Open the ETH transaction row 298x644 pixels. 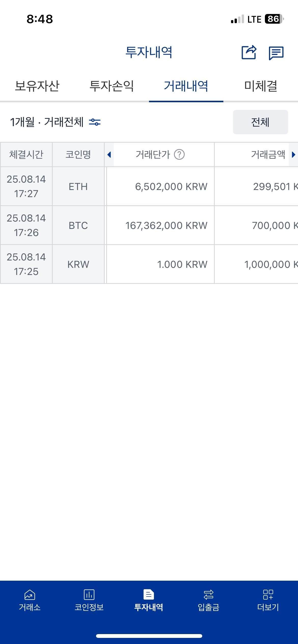[x=149, y=186]
